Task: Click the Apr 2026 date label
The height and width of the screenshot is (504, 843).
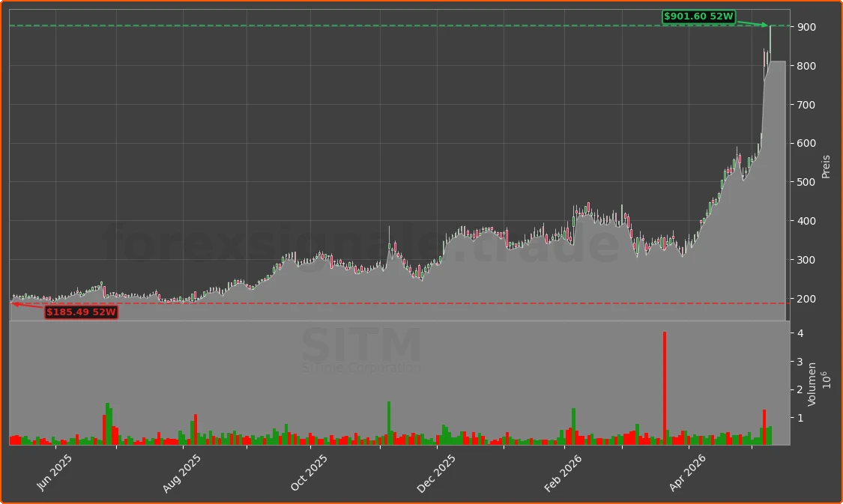Action: point(687,473)
